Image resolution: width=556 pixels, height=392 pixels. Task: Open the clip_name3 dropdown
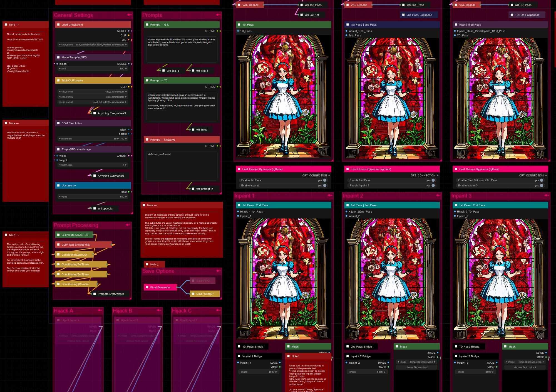point(93,102)
